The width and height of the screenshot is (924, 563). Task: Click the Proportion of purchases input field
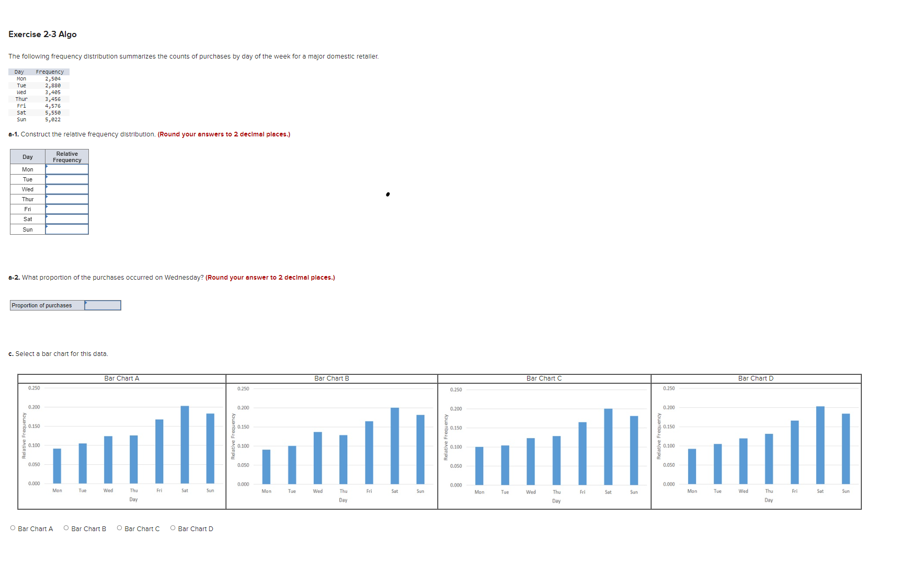(102, 305)
